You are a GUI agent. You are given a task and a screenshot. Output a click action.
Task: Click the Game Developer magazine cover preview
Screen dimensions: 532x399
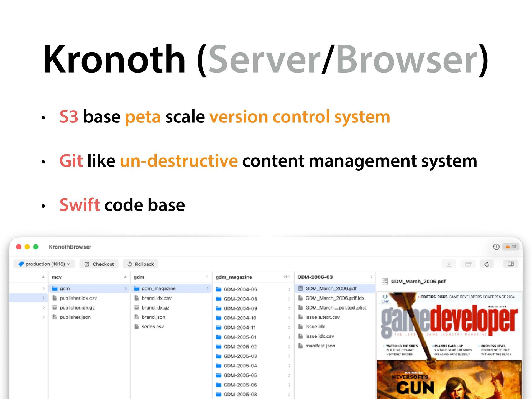point(449,346)
